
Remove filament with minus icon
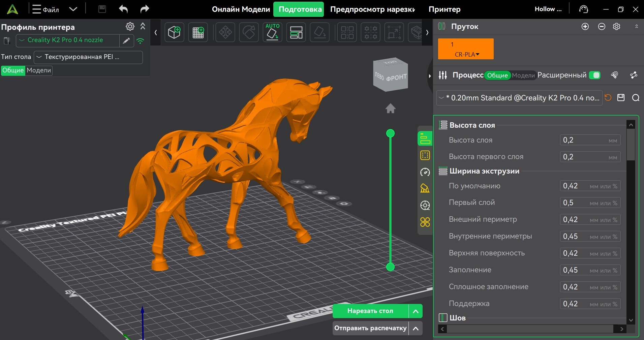coord(602,27)
